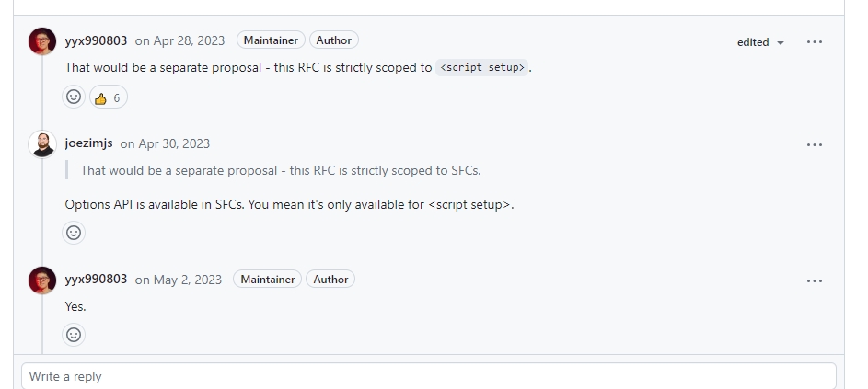Add emoji reaction to joezimjs's comment
This screenshot has width=868, height=389.
click(x=74, y=233)
